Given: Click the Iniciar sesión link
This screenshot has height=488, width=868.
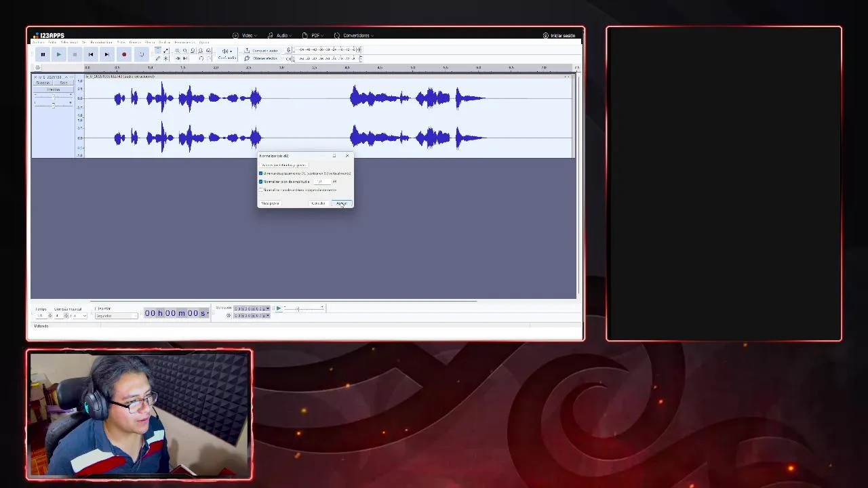Looking at the screenshot, I should coord(559,35).
